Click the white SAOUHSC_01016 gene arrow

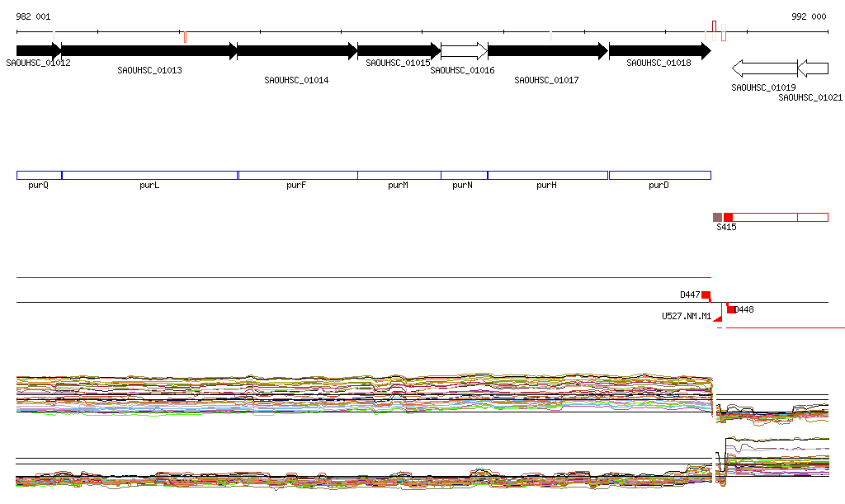coord(464,51)
